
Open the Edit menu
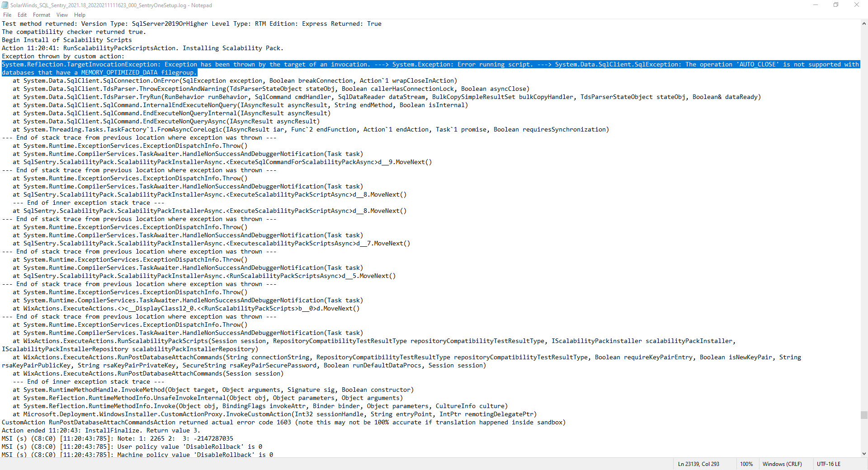[x=22, y=14]
